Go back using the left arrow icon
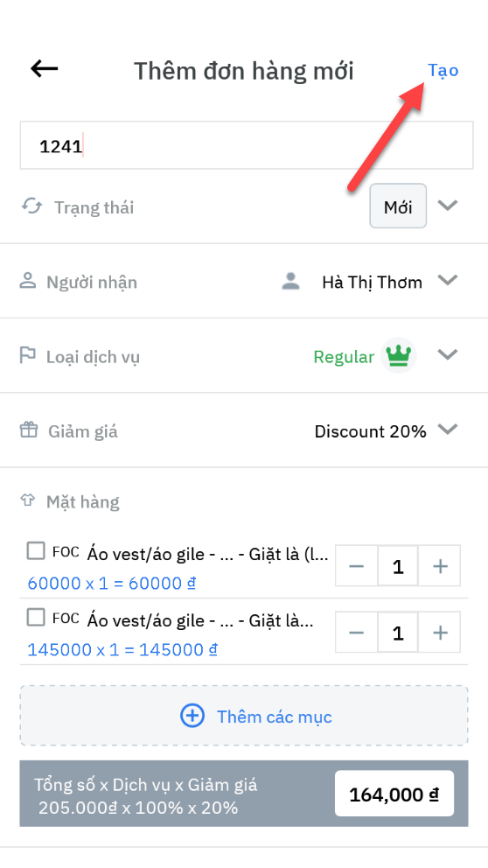 (x=45, y=68)
